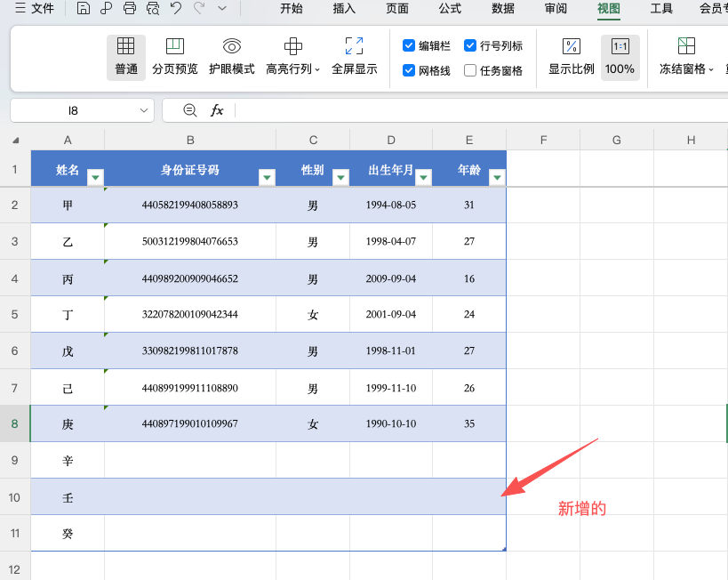
Task: Click the name cell 庚
Action: pos(68,423)
